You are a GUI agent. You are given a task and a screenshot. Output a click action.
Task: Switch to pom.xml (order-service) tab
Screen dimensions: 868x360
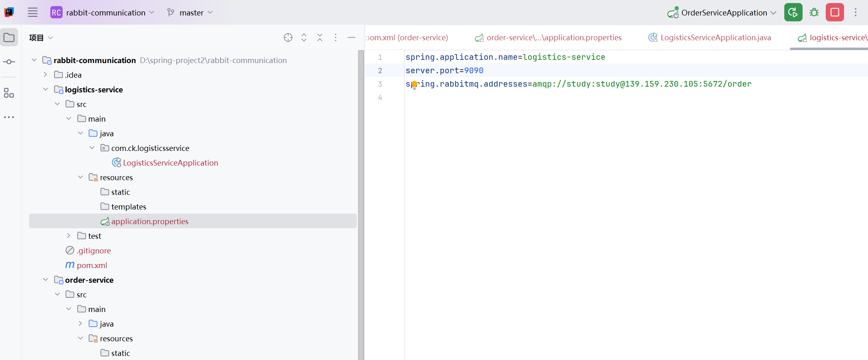pos(407,37)
